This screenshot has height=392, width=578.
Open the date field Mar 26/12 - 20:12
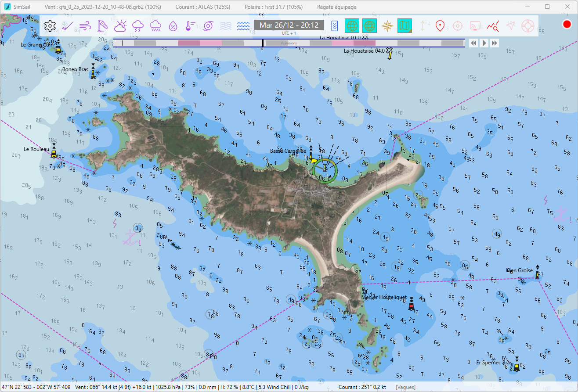[x=289, y=25]
